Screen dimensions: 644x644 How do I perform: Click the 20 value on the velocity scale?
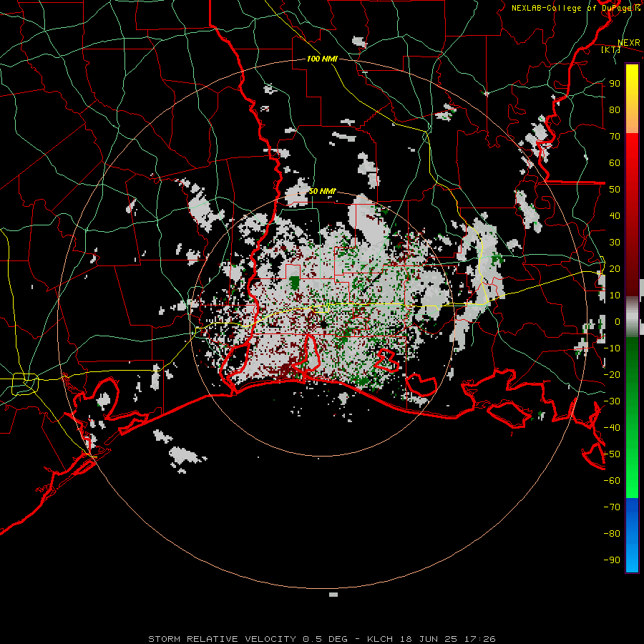[x=615, y=269]
